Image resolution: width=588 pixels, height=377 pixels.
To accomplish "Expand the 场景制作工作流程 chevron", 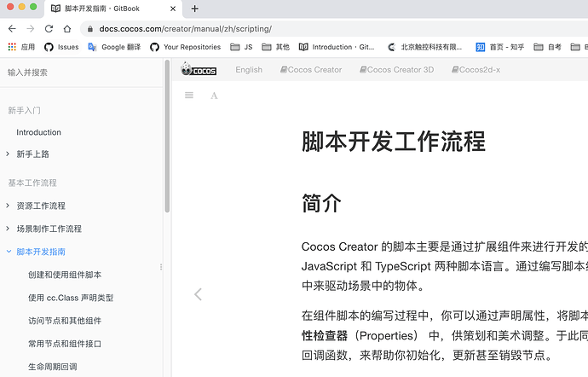I will 8,229.
